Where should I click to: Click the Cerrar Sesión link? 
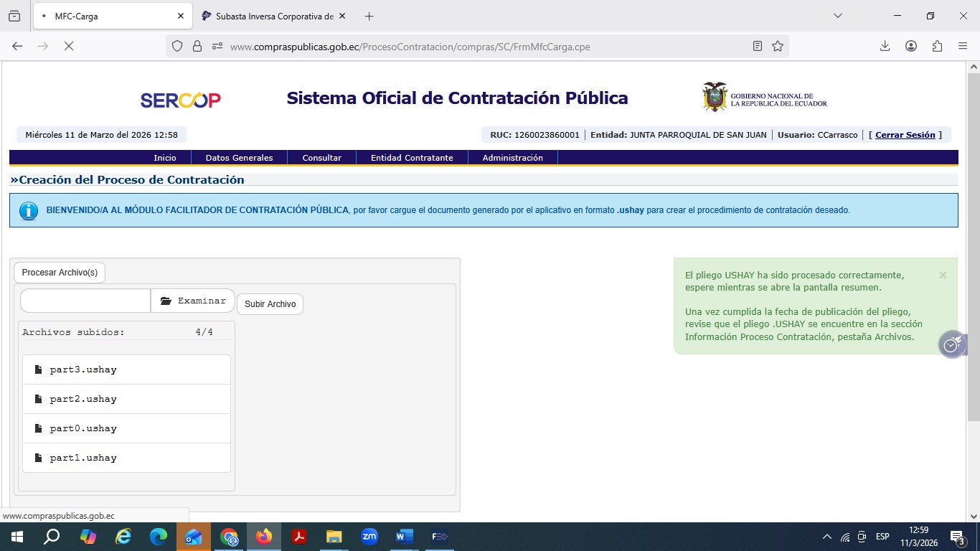pos(905,135)
